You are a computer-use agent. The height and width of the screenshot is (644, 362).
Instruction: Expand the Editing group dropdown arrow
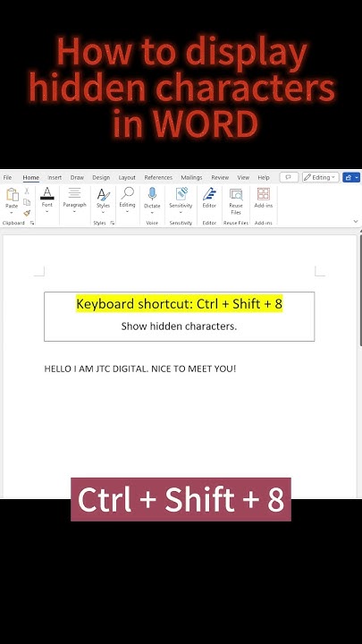point(127,211)
